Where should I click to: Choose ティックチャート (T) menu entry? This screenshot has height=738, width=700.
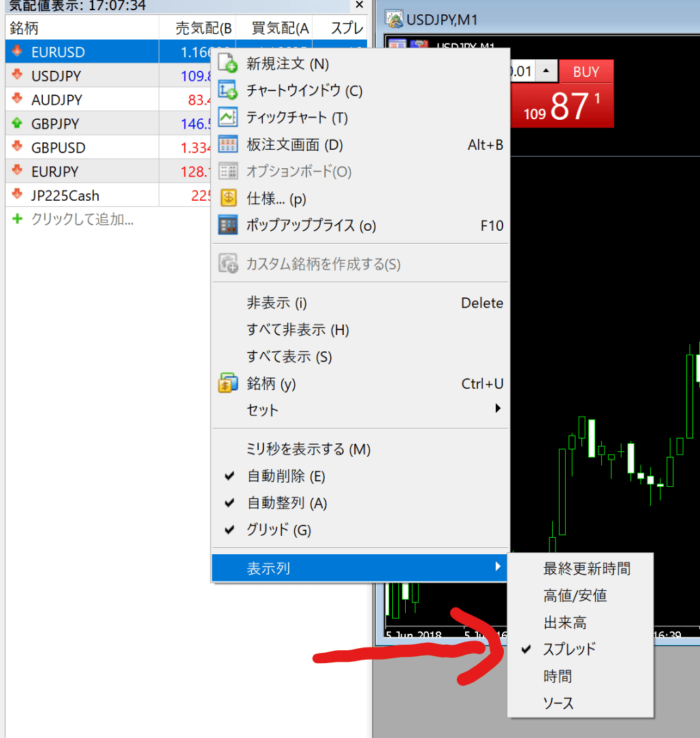[361, 117]
